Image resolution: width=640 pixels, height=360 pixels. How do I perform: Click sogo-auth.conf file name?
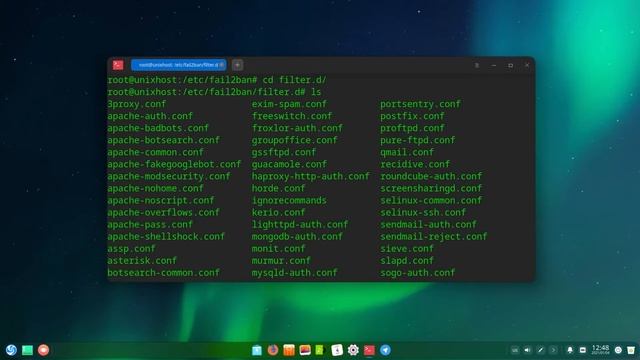point(418,273)
